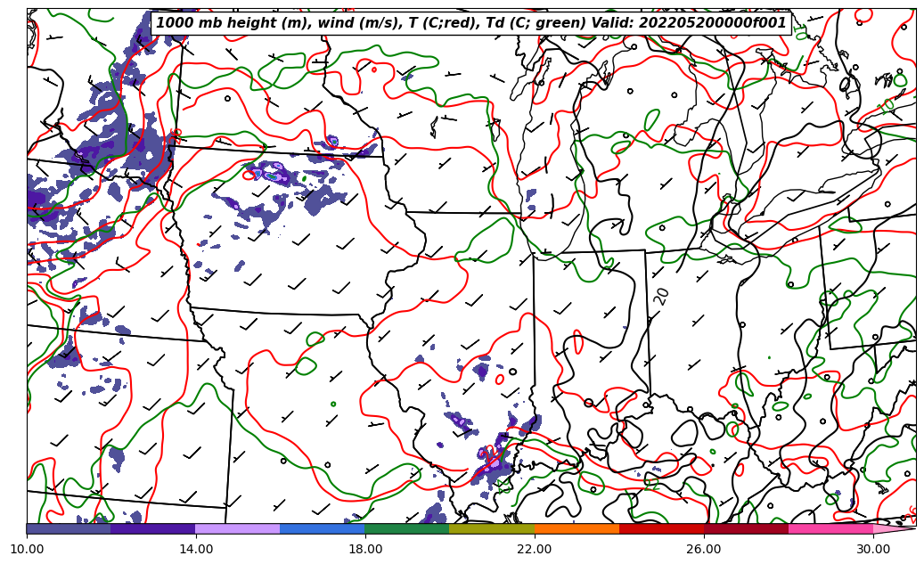The height and width of the screenshot is (564, 924).
Task: Click the dark crimson colorbar segment after 26.00
Action: tap(746, 528)
